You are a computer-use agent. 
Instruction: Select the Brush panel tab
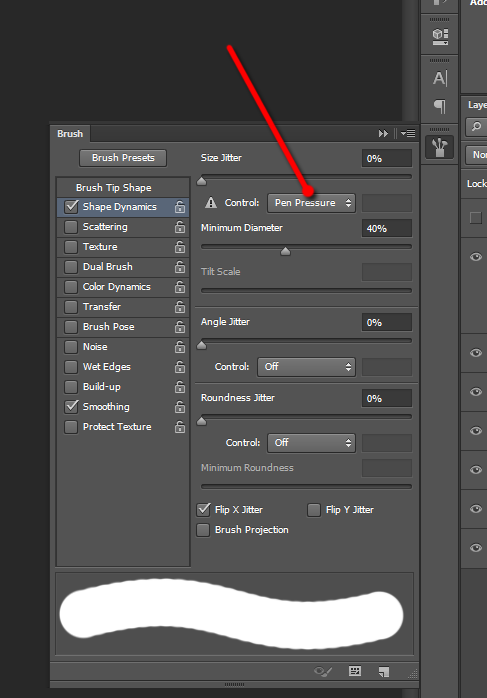[x=70, y=134]
